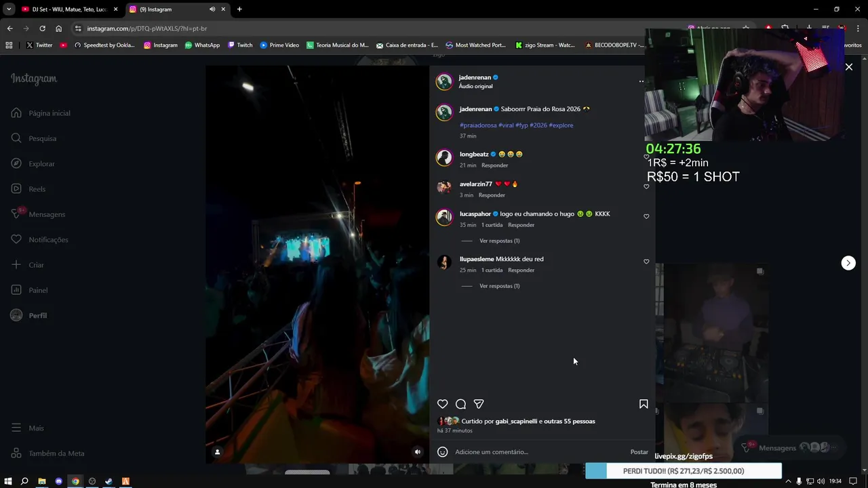The image size is (868, 488).
Task: Open Página inicial in Instagram sidebar
Action: pos(41,113)
